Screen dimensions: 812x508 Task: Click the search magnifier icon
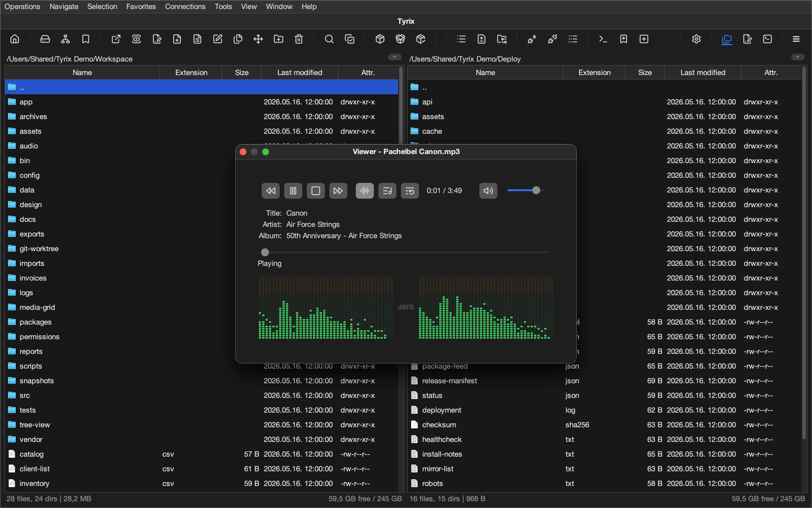(329, 39)
